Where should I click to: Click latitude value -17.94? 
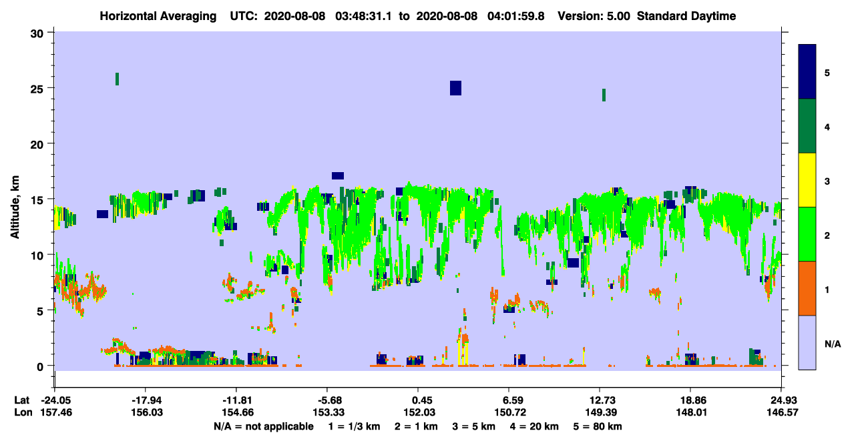coord(145,400)
